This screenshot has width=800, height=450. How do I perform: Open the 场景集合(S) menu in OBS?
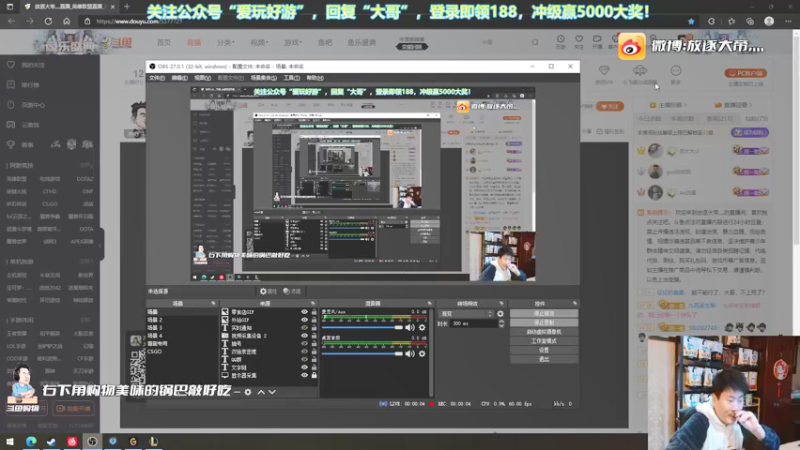click(x=263, y=78)
